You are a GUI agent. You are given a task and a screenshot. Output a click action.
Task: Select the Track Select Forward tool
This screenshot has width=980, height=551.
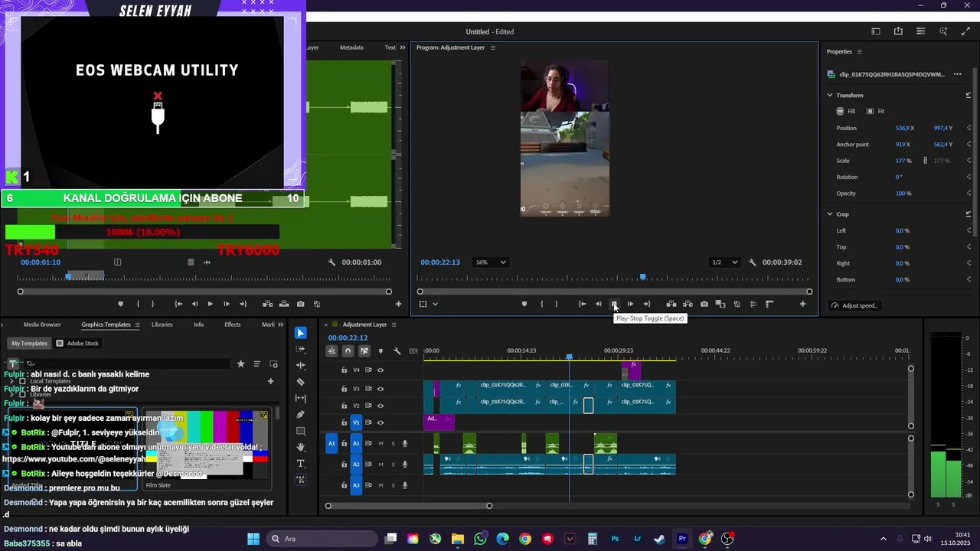click(301, 349)
